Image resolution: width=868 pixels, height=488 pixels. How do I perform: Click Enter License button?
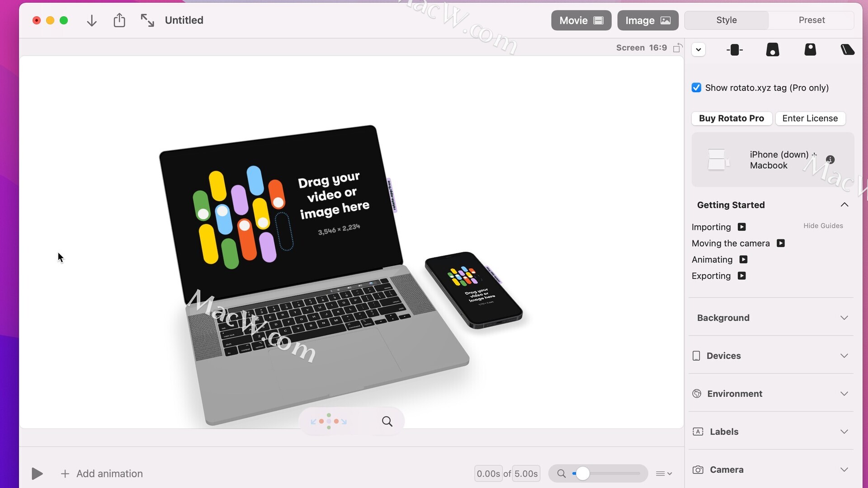tap(810, 118)
